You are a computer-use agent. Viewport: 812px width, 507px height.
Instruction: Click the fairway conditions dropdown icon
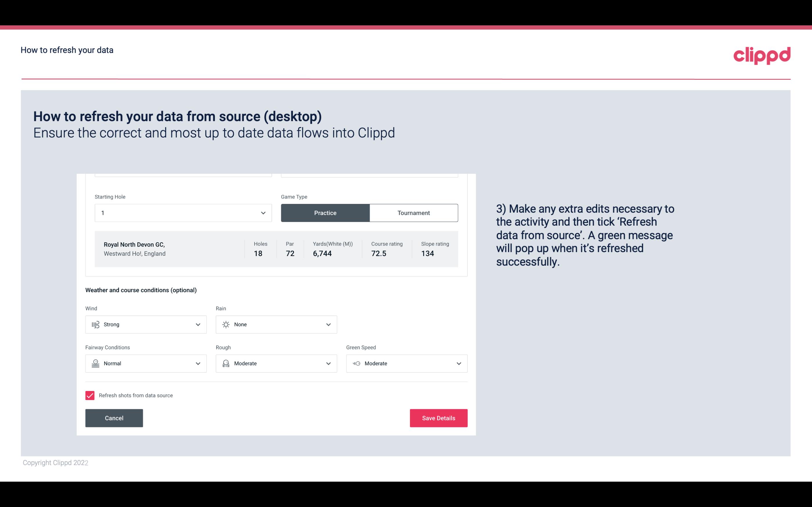[198, 363]
